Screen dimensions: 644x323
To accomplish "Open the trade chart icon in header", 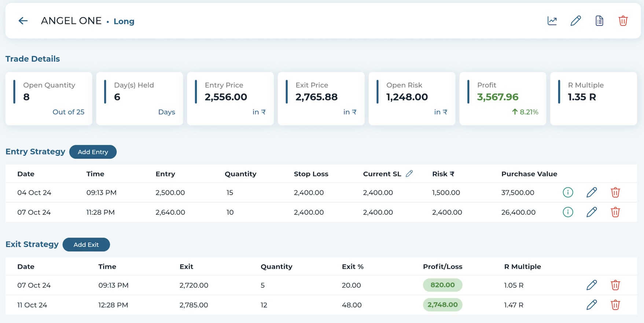I will click(x=552, y=21).
